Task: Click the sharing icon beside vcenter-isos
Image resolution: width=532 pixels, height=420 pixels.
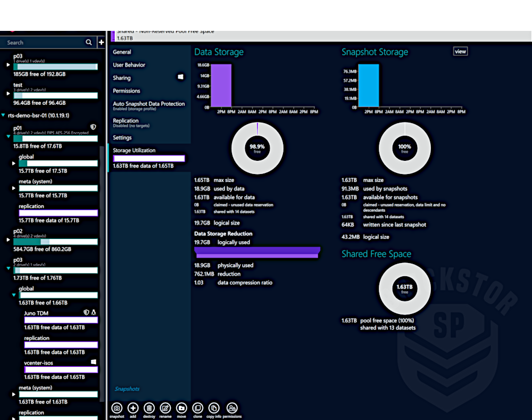Action: (93, 361)
